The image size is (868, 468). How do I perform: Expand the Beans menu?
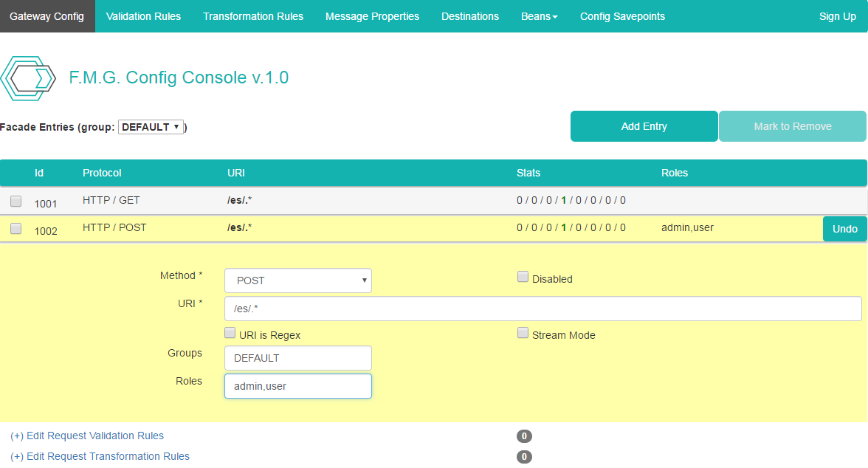[x=539, y=16]
